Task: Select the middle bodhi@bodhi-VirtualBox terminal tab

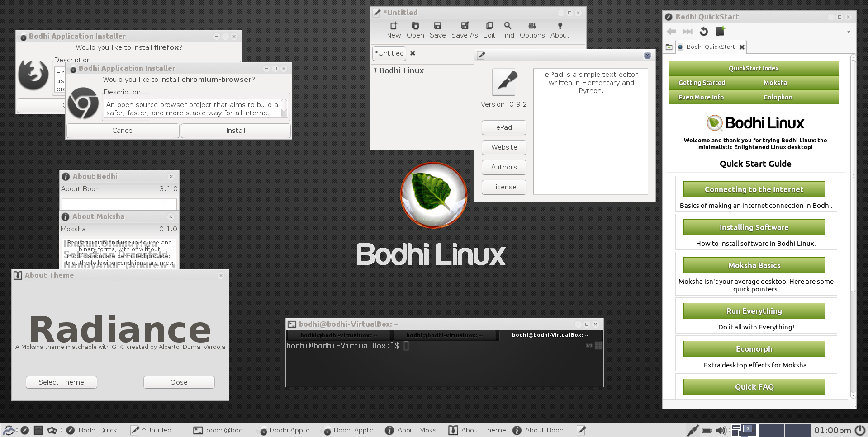Action: [x=445, y=335]
